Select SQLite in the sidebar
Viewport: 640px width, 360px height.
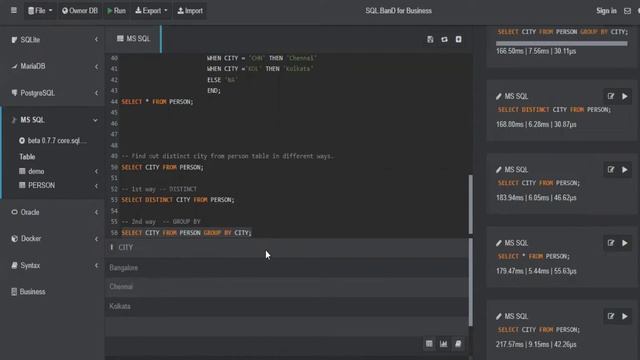[x=30, y=40]
